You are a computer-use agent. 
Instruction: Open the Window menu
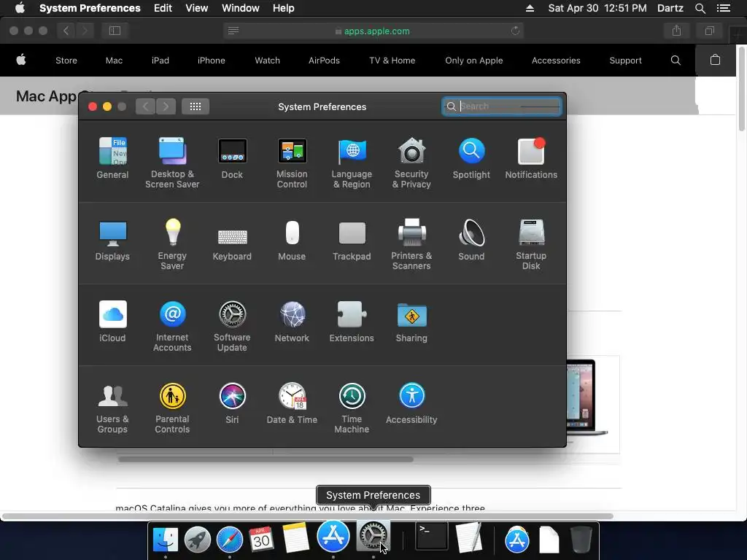(x=241, y=8)
